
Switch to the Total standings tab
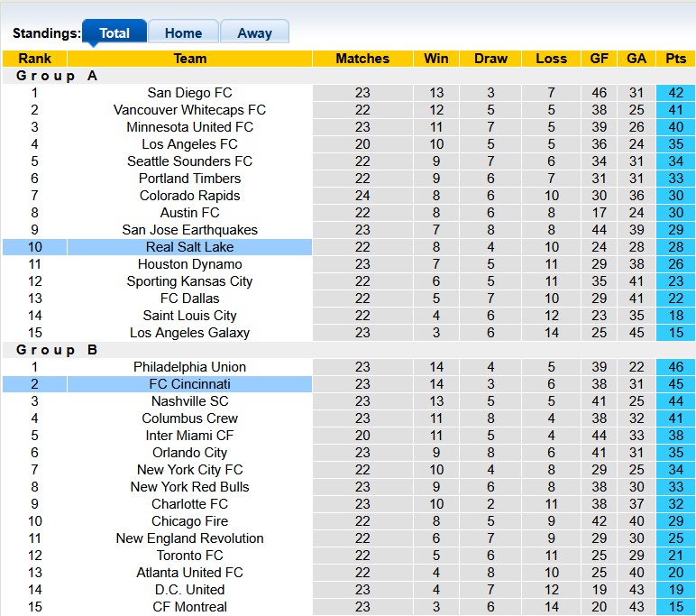click(x=114, y=33)
